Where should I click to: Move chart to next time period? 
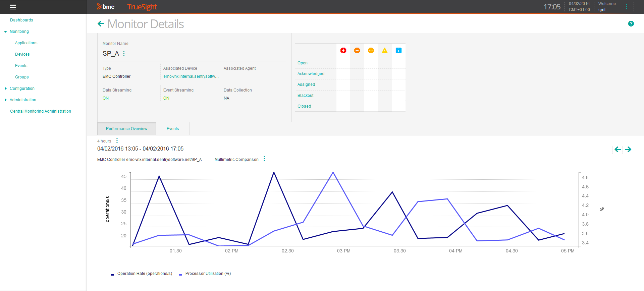(628, 150)
